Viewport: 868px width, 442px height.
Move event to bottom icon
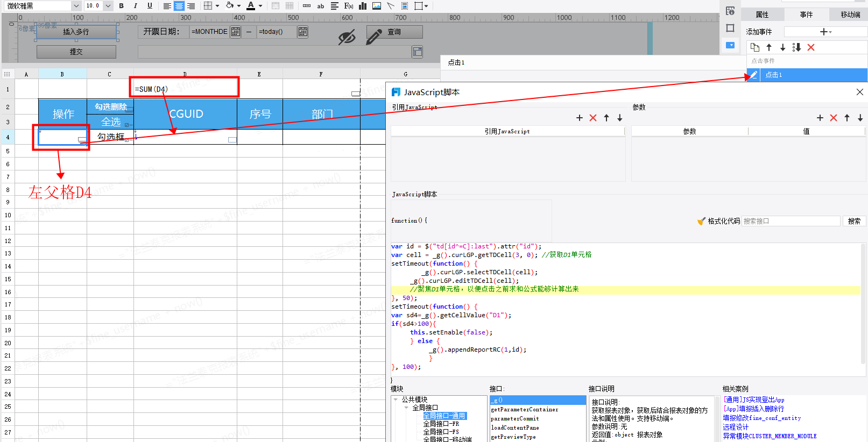click(797, 47)
